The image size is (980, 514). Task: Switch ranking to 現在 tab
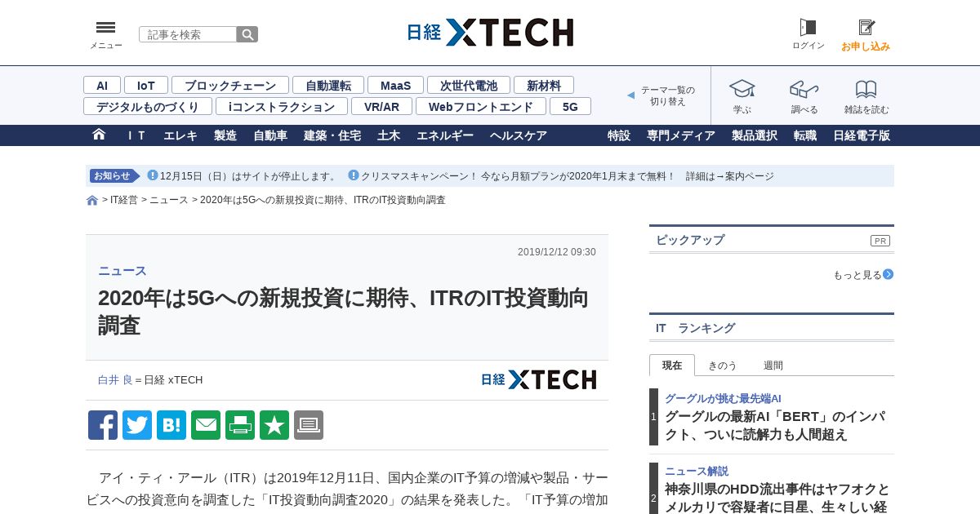coord(672,365)
